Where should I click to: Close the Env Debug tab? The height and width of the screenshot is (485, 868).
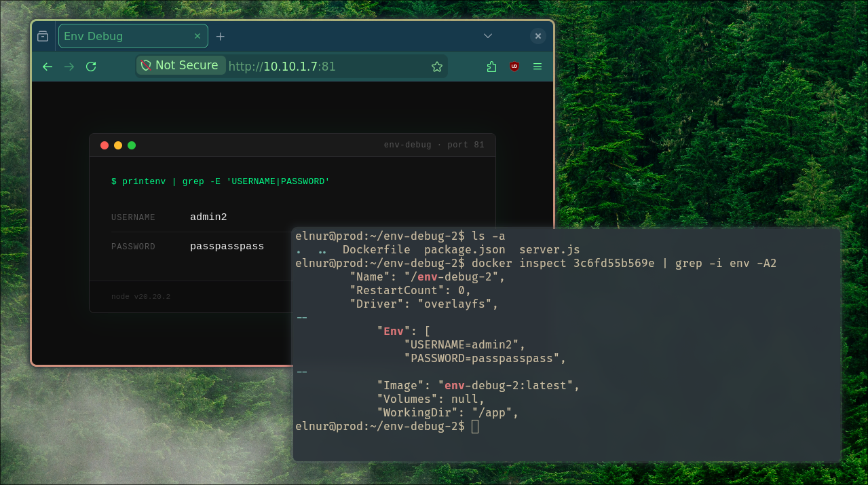197,36
